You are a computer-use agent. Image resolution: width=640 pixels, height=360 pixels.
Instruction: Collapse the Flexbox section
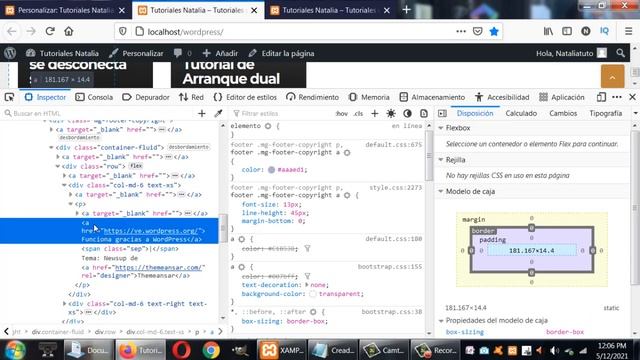click(441, 128)
